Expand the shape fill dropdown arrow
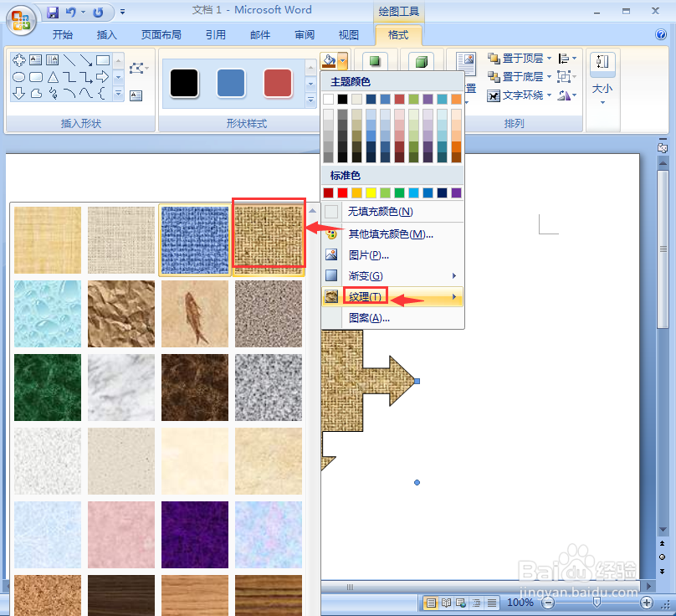This screenshot has height=616, width=676. pos(343,61)
